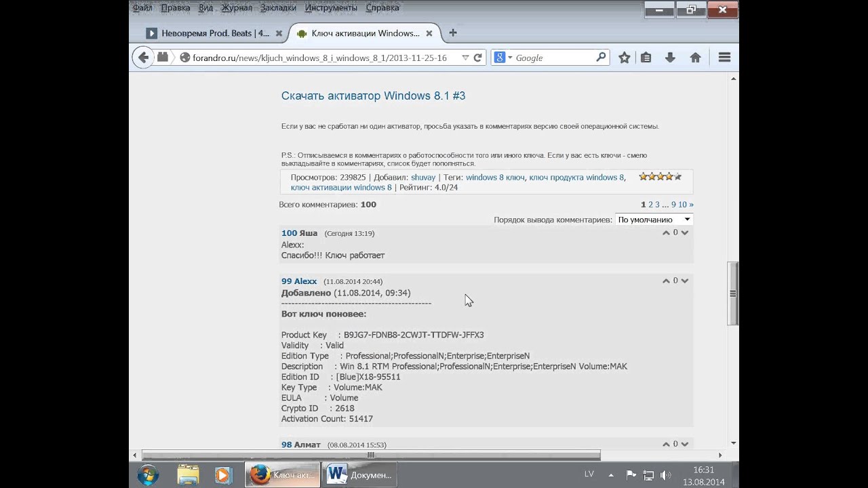Viewport: 868px width, 488px height.
Task: Click the horizontal scrollbar thumb
Action: (371, 455)
